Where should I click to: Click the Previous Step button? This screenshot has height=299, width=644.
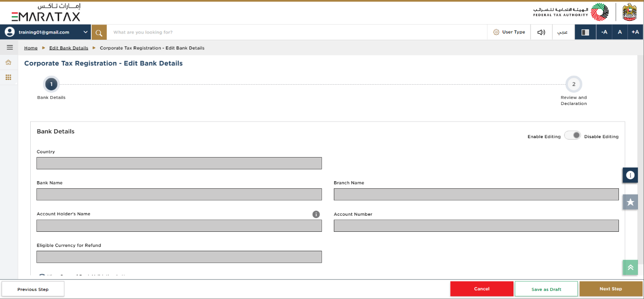tap(33, 289)
